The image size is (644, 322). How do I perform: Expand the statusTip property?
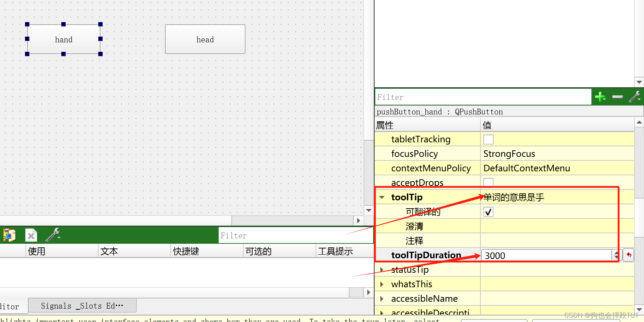pyautogui.click(x=382, y=269)
